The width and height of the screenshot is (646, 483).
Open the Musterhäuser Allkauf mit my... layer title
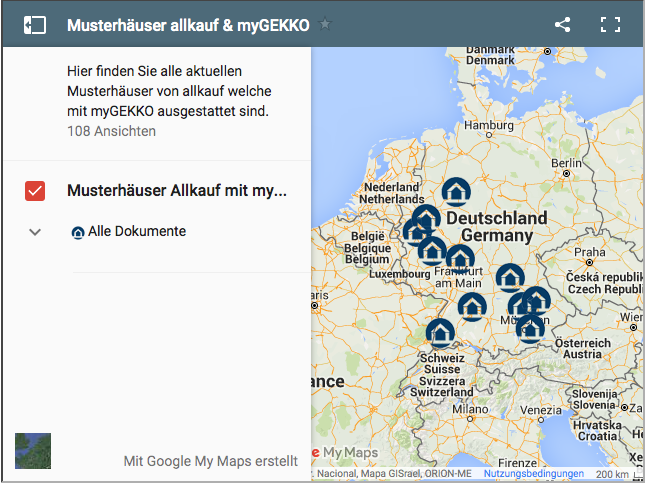(177, 191)
